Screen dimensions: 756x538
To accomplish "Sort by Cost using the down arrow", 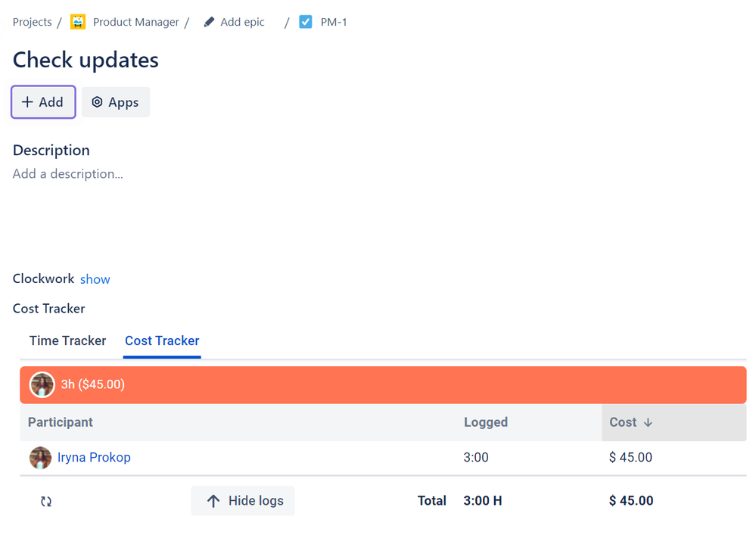I will [x=648, y=422].
